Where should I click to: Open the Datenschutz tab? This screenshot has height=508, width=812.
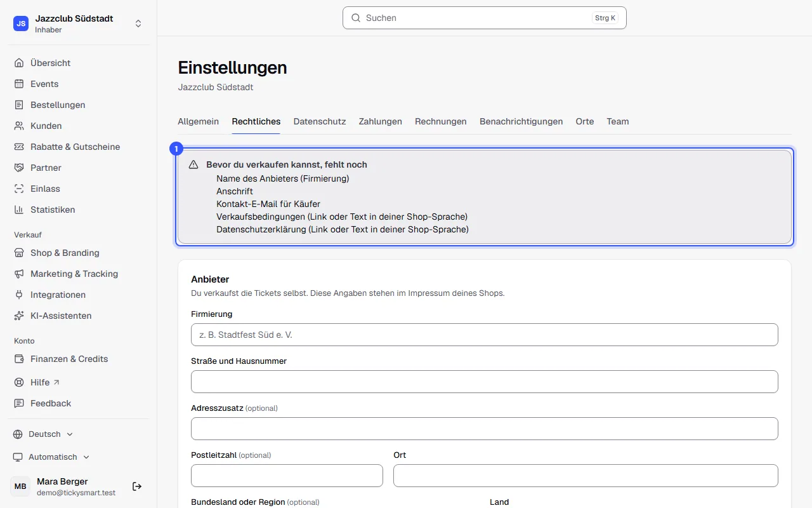[x=320, y=121]
